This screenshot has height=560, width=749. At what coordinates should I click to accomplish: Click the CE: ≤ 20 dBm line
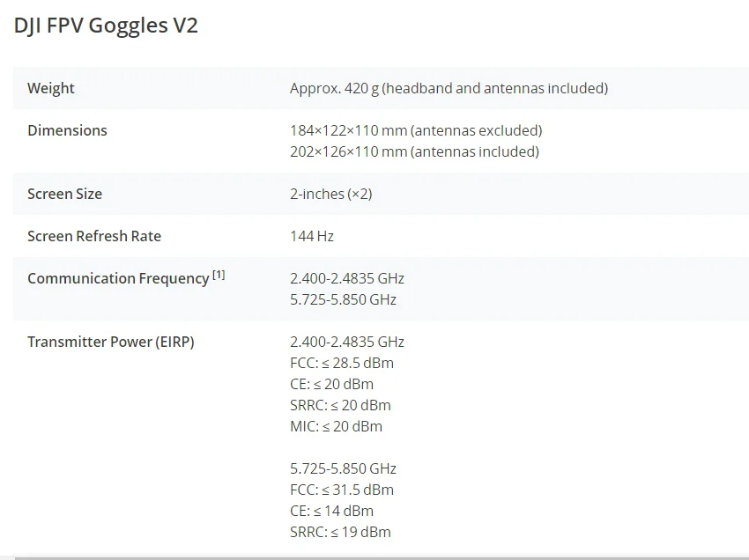click(331, 384)
